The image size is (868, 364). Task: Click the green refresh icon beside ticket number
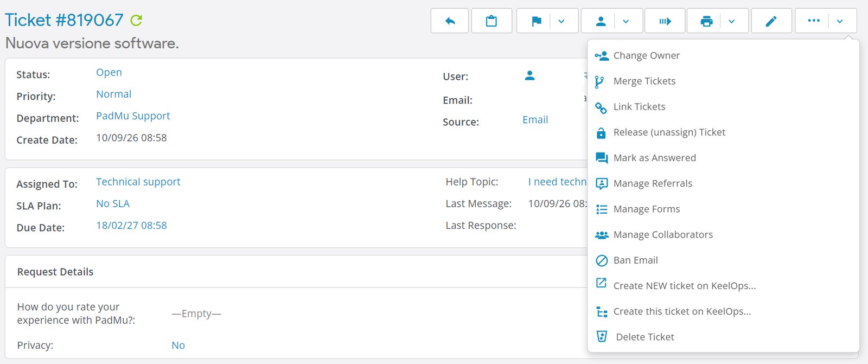click(136, 21)
